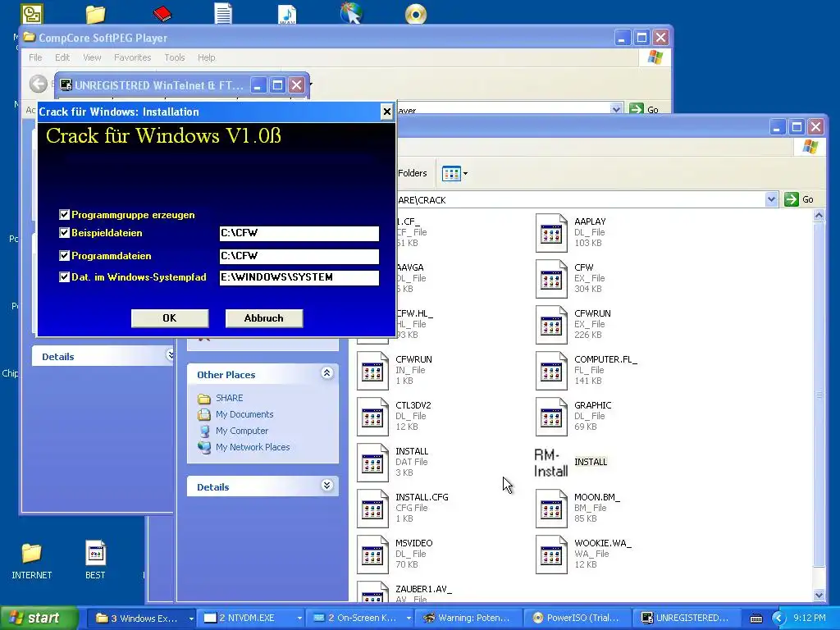Viewport: 840px width, 630px height.
Task: Click the scroll up arrow in file list
Action: coord(819,216)
